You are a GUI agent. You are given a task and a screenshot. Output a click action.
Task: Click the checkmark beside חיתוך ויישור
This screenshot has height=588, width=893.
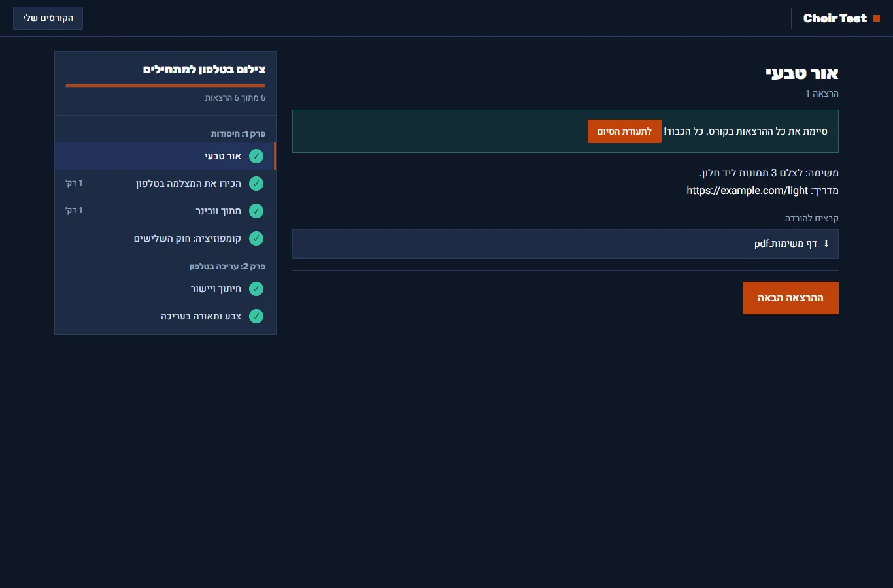256,289
